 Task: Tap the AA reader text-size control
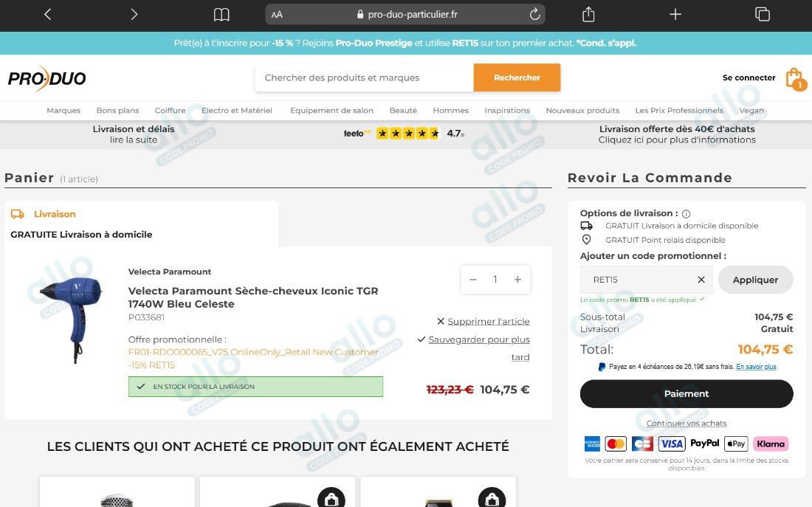coord(277,15)
